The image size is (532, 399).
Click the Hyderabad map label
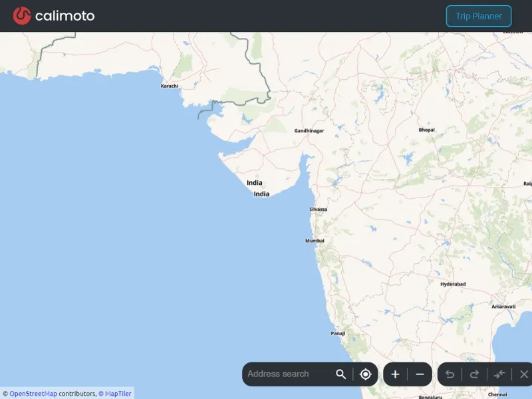coord(452,285)
